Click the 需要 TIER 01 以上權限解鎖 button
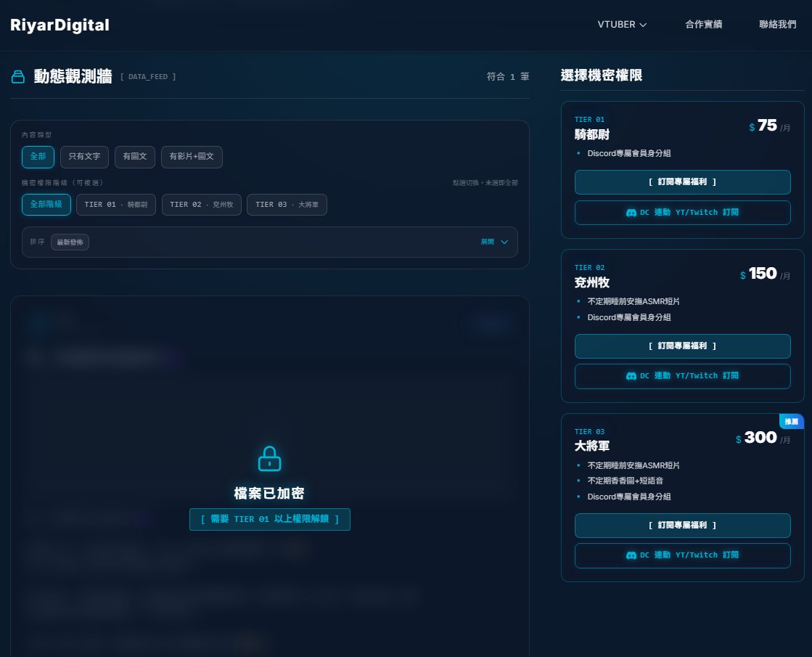 click(270, 519)
